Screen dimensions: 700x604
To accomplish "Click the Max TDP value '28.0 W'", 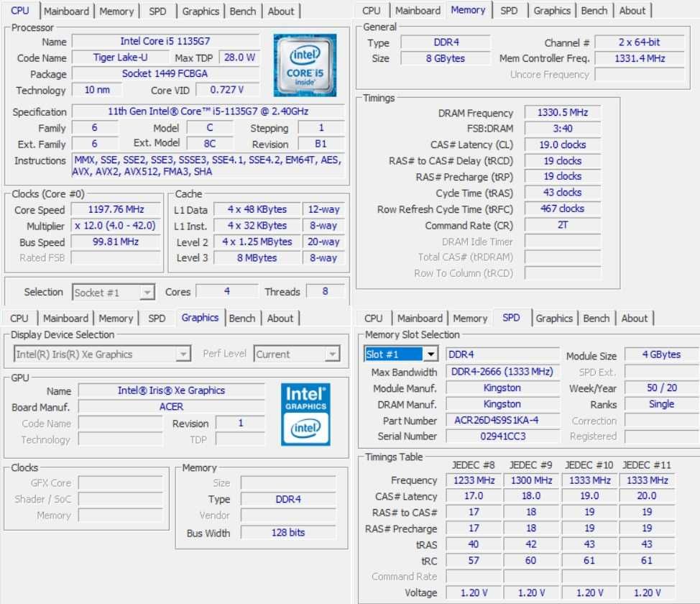I will (239, 58).
